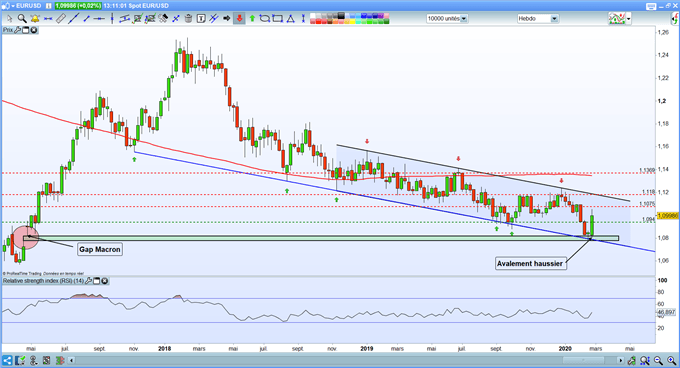Screen dimensions: 680x368
Task: Maximize the RSI indicator panel
Action: [96, 281]
